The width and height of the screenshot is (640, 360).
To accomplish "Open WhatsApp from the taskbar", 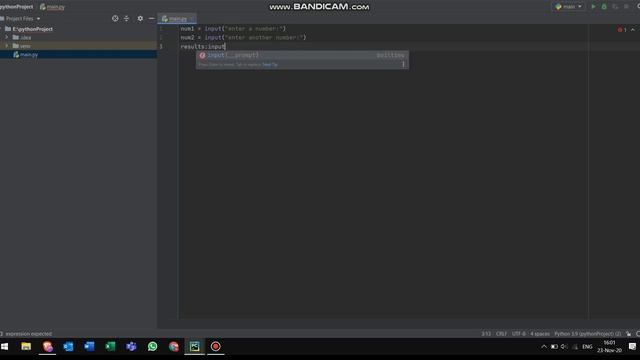I will tap(153, 347).
